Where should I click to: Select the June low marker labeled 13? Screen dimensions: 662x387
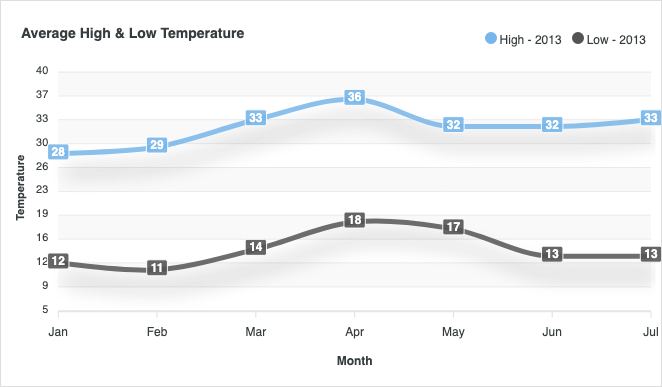[x=552, y=254]
